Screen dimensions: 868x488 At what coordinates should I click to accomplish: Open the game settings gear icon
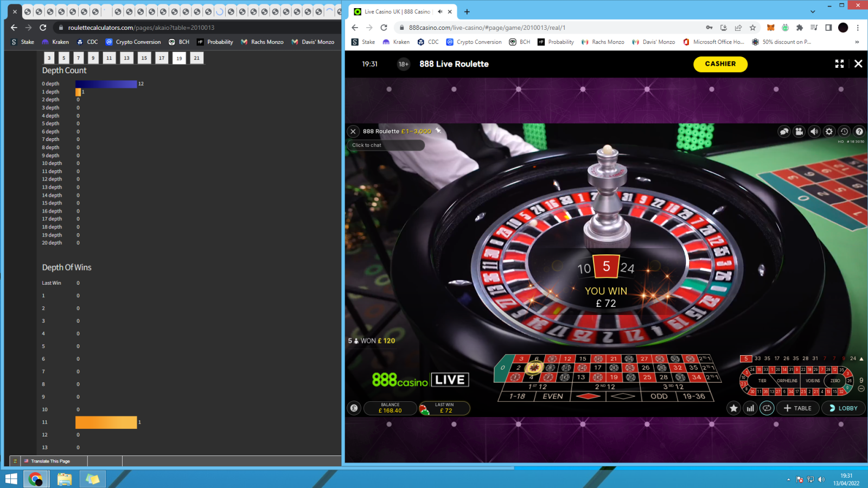click(829, 131)
